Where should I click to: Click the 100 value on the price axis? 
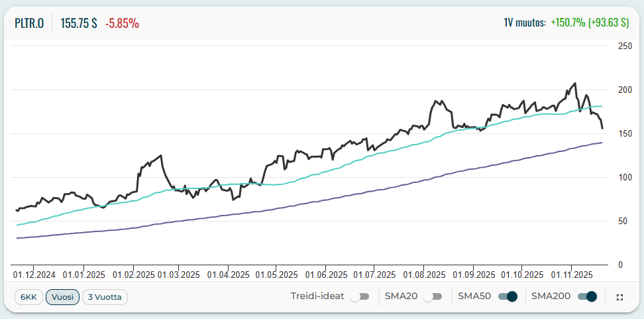[624, 177]
